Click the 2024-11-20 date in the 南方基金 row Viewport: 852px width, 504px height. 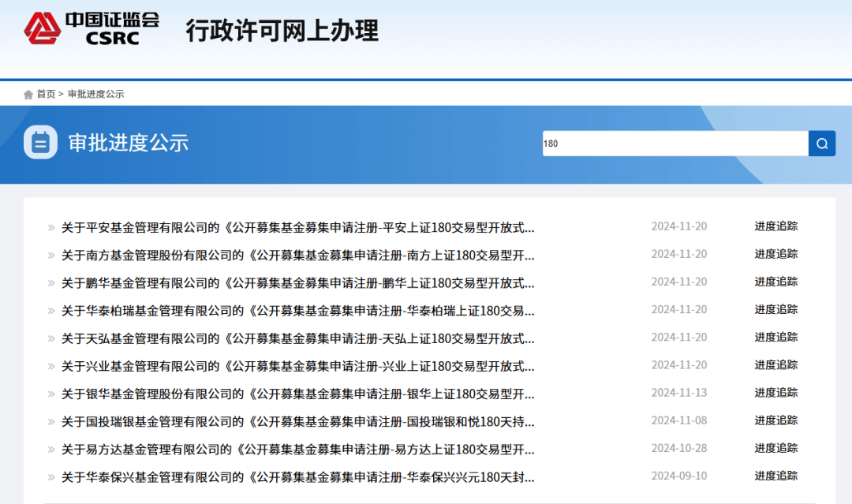pos(679,254)
